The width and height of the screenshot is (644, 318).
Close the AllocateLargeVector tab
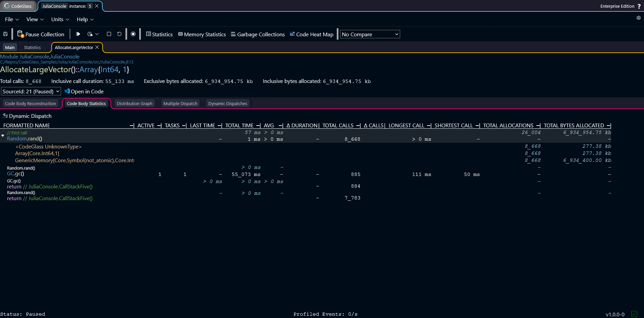[x=97, y=47]
